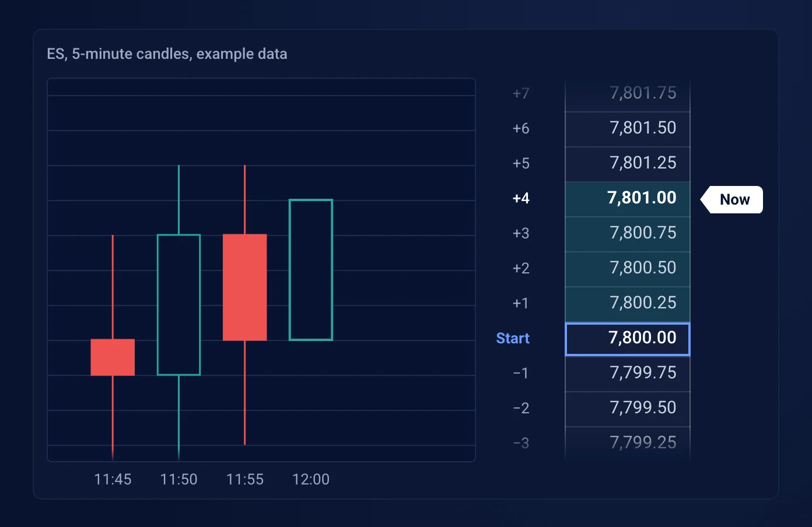This screenshot has width=812, height=527.
Task: Select the highlighted 7,801.00 price row
Action: click(628, 199)
